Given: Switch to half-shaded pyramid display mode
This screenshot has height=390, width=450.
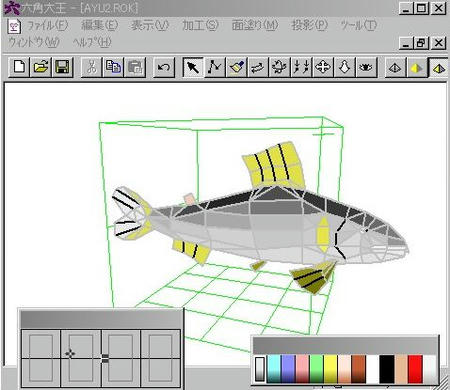Looking at the screenshot, I should point(438,68).
